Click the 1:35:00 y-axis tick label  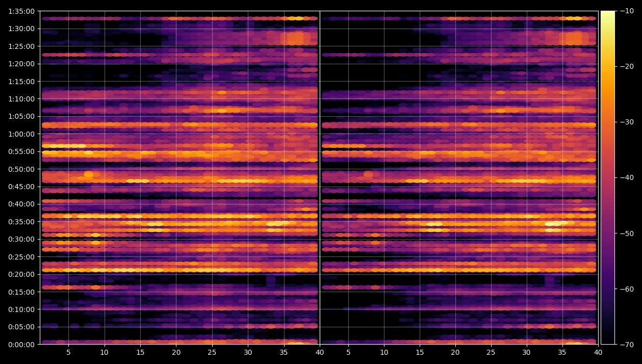(21, 11)
